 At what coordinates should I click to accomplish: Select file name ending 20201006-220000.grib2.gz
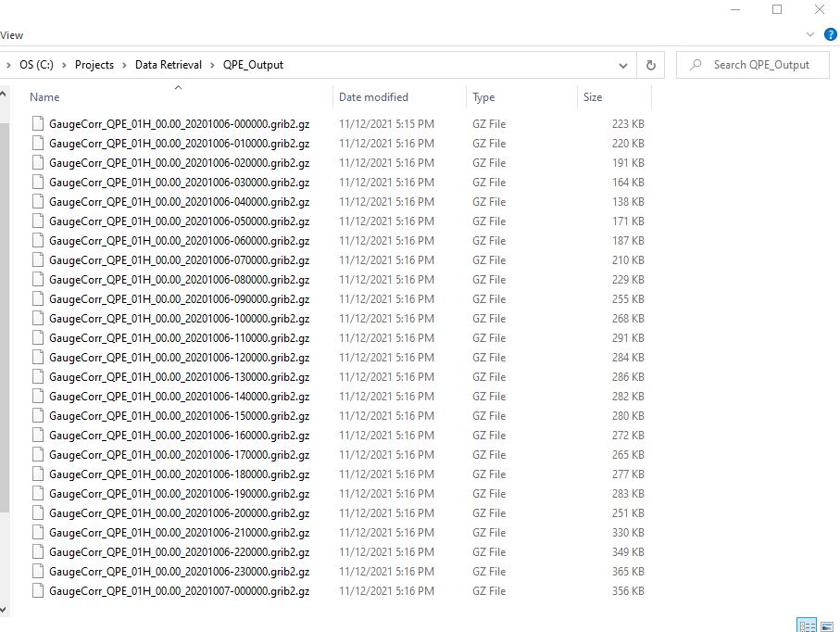[180, 552]
